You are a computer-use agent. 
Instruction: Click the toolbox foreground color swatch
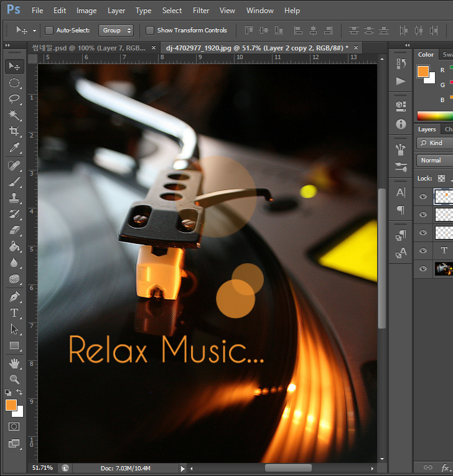point(11,405)
